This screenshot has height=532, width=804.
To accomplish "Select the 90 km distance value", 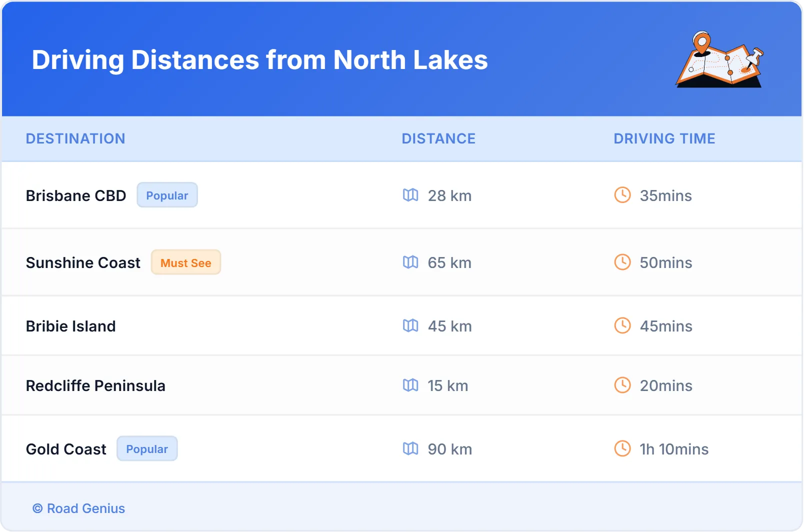I will 449,449.
